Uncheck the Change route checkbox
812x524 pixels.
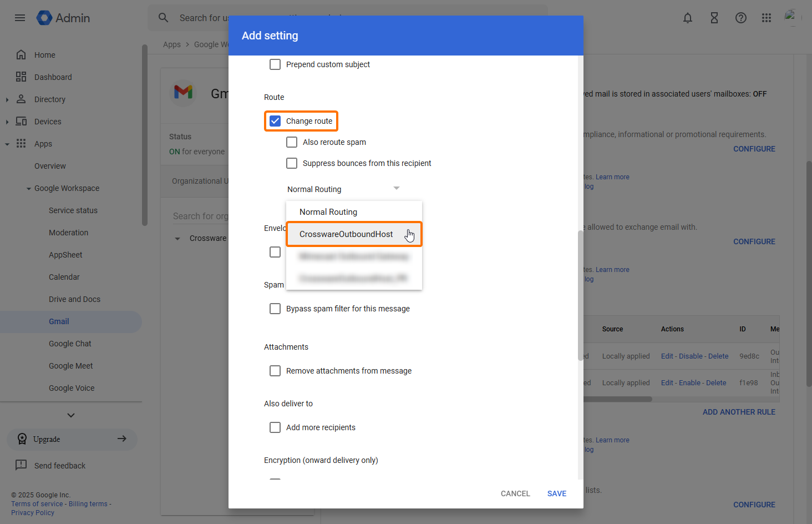click(275, 121)
